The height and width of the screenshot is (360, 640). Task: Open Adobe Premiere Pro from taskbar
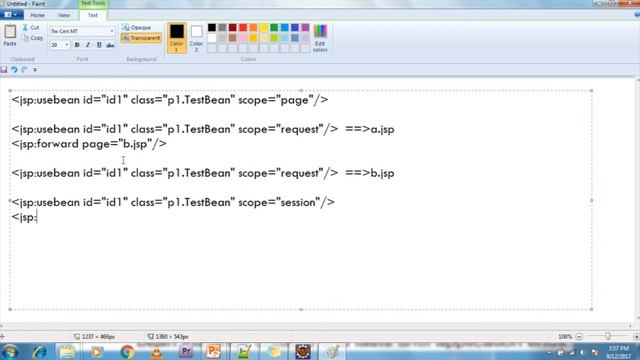pos(186,351)
